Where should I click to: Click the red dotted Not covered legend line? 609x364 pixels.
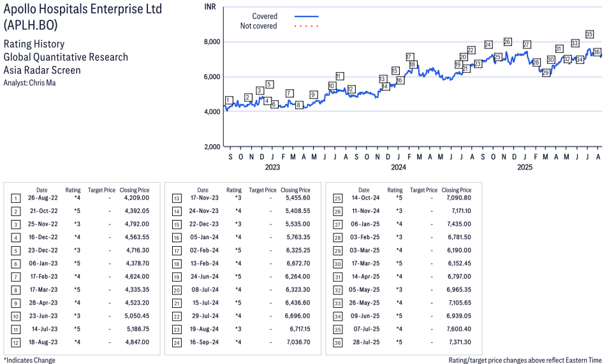[307, 26]
